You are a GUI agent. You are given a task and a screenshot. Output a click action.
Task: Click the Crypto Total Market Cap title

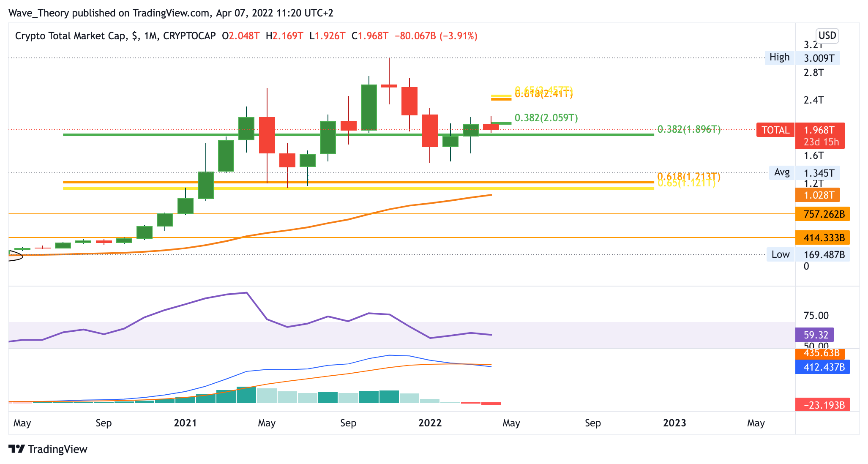pyautogui.click(x=71, y=36)
